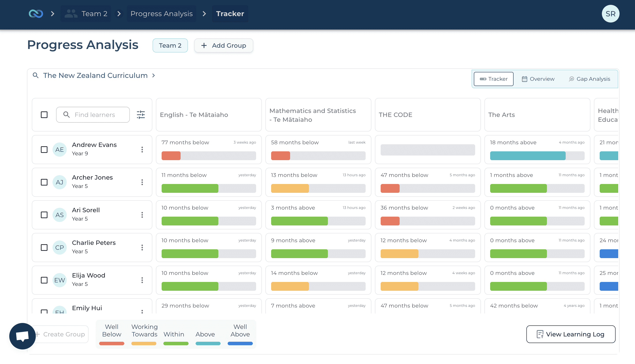635x364 pixels.
Task: Open Andrew Evans three-dot options menu
Action: click(x=142, y=150)
